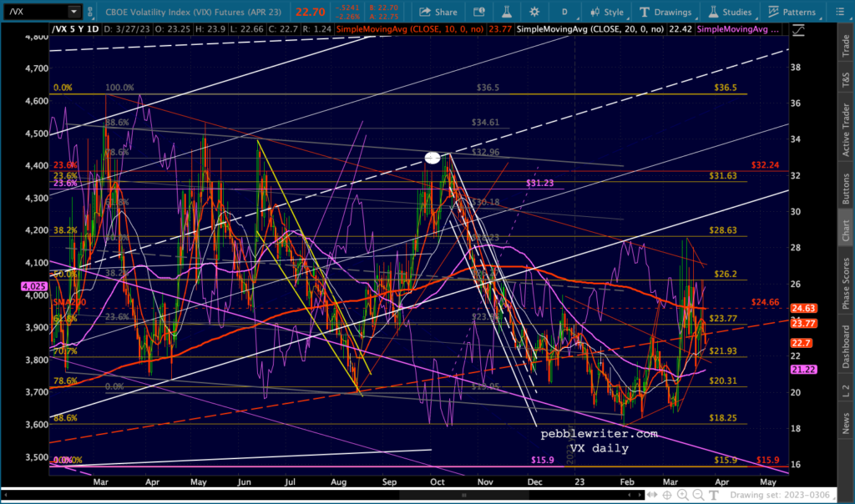The image size is (855, 504).
Task: Open the T&S sidebar tab
Action: (x=846, y=81)
